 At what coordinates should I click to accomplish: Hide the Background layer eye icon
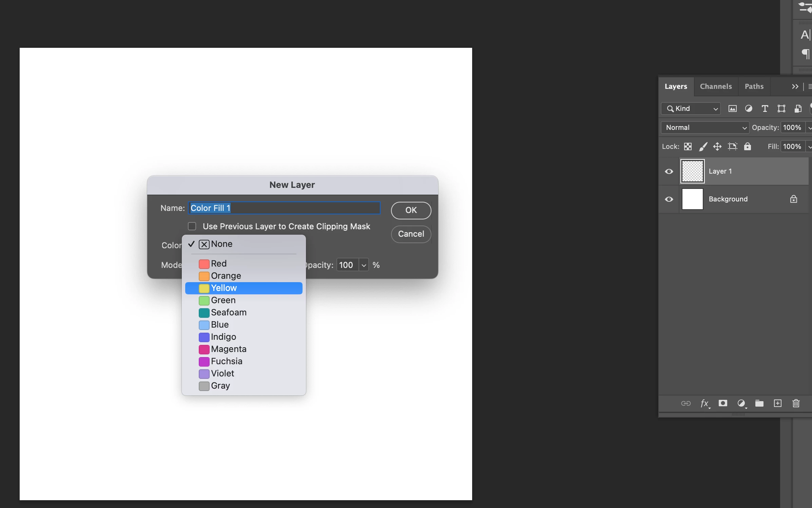coord(669,199)
